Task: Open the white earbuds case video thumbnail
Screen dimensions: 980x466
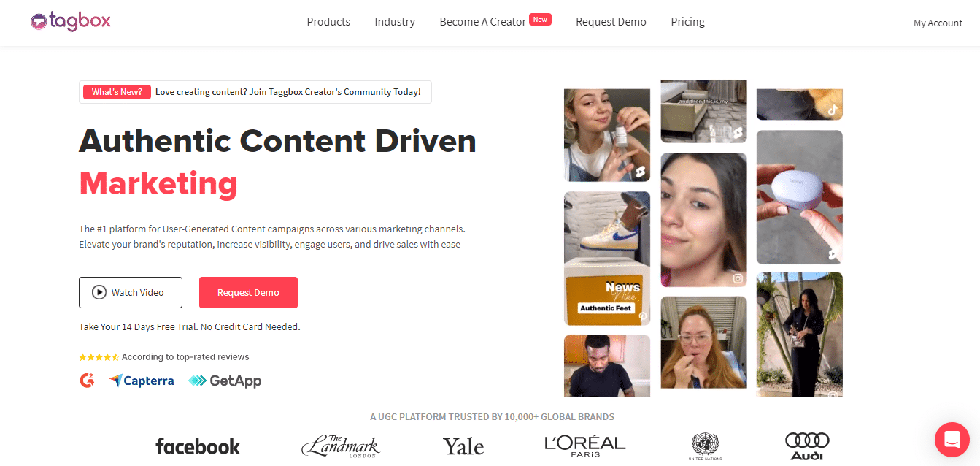Action: (800, 197)
